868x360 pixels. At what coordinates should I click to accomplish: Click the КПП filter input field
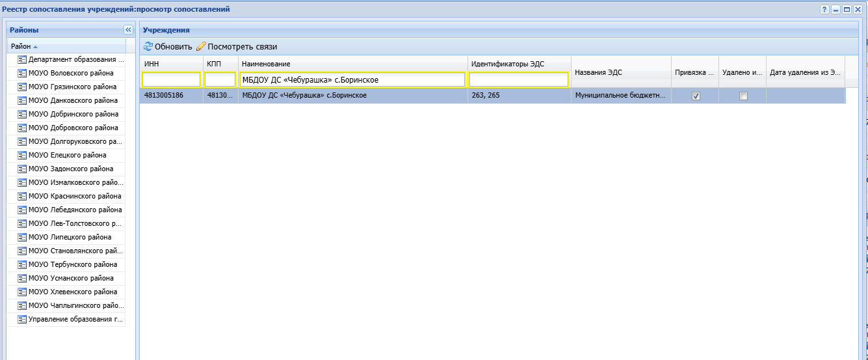tap(220, 79)
